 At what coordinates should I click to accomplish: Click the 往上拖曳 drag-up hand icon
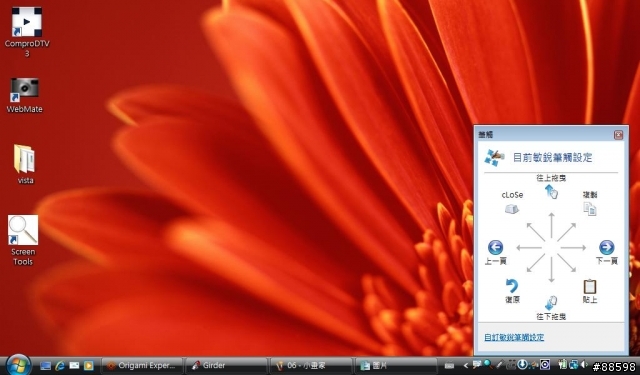(x=551, y=191)
